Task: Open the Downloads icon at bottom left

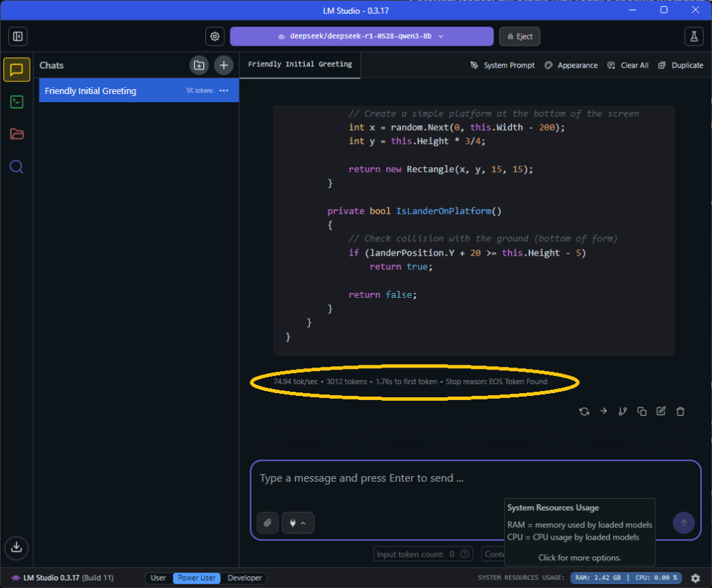Action: pos(17,547)
